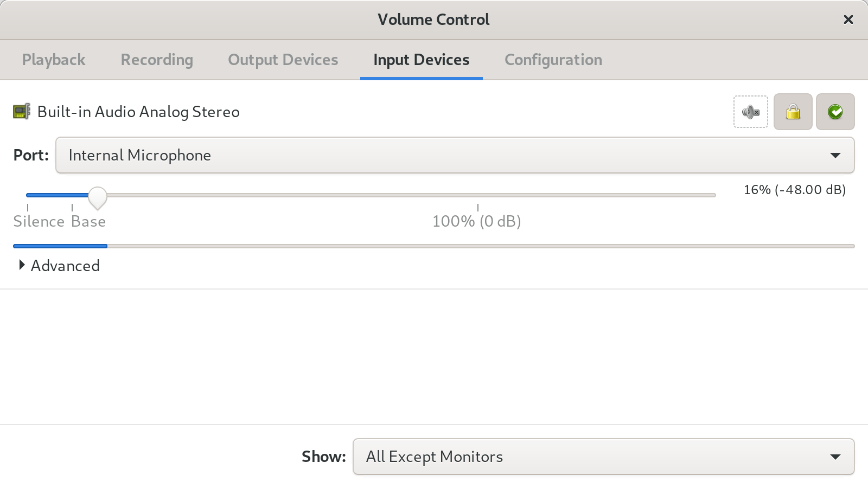The width and height of the screenshot is (868, 488).
Task: Open the Output Devices tab
Action: [282, 60]
